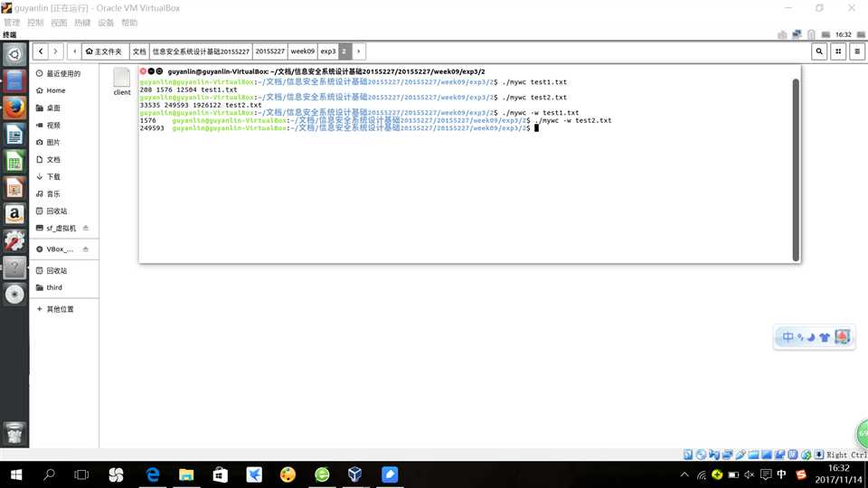Toggle the 中 mode on the floating IME bar

pyautogui.click(x=788, y=337)
